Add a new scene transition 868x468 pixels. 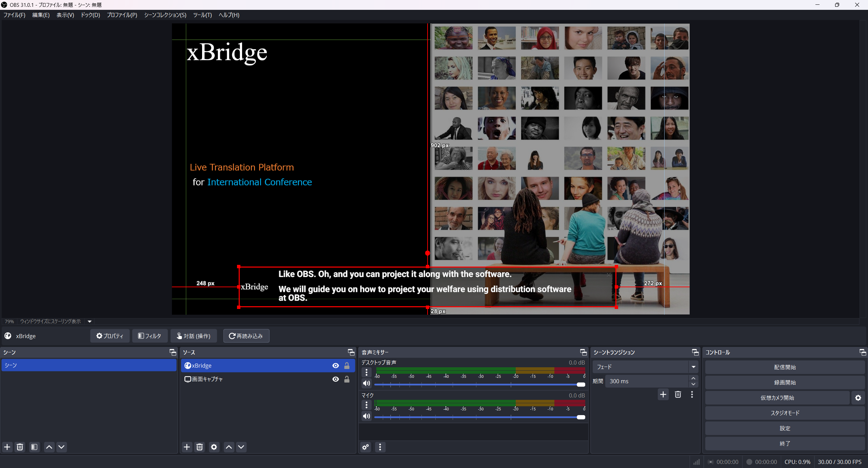(663, 394)
